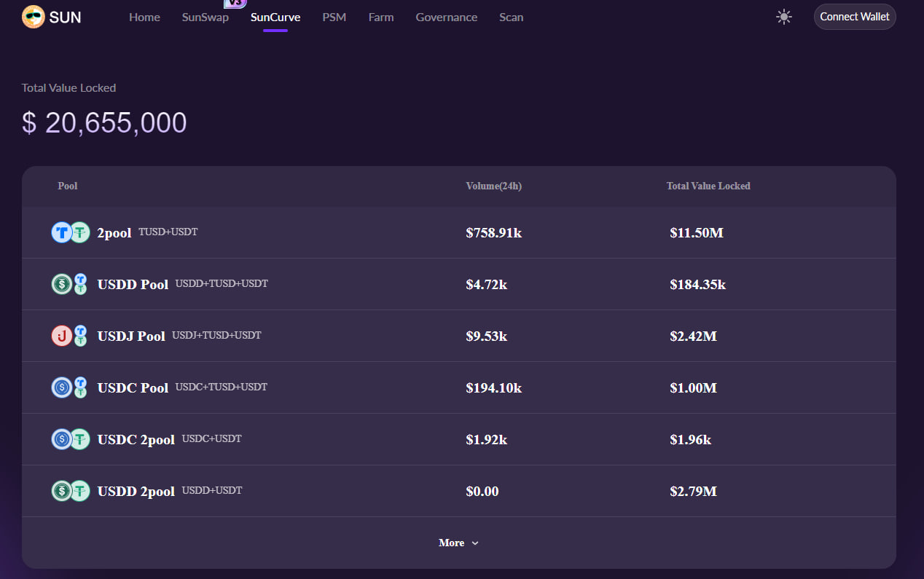Open the 2pool row
This screenshot has width=924, height=579.
click(459, 232)
